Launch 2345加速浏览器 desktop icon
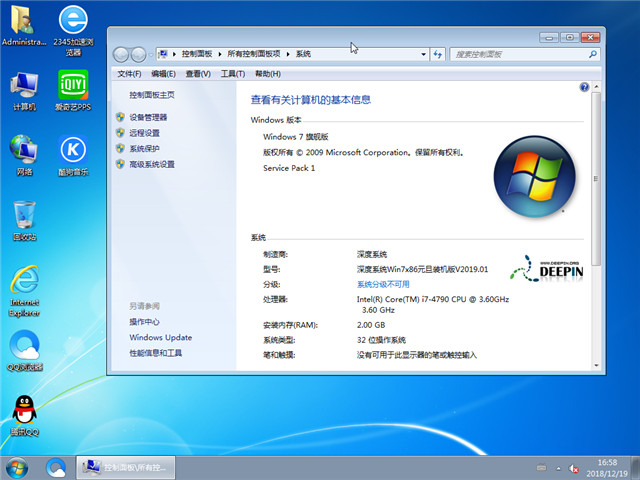This screenshot has width=640, height=480. (x=73, y=30)
